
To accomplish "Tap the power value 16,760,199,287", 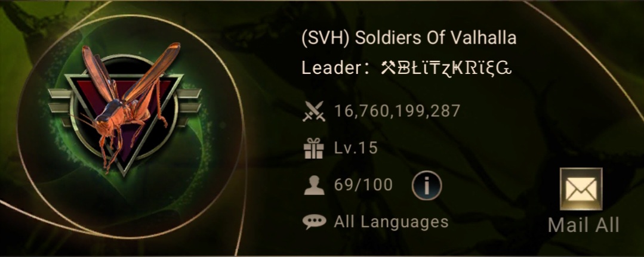I will 397,112.
